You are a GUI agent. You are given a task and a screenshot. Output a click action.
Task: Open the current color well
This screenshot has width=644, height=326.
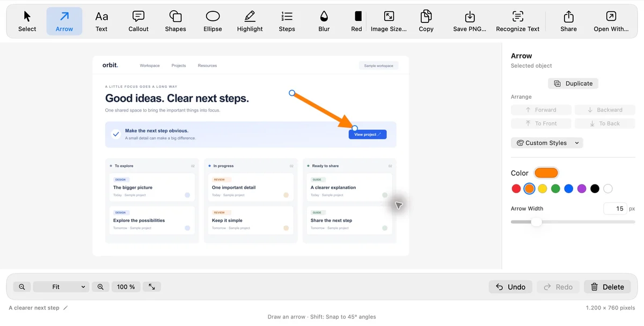pyautogui.click(x=546, y=173)
